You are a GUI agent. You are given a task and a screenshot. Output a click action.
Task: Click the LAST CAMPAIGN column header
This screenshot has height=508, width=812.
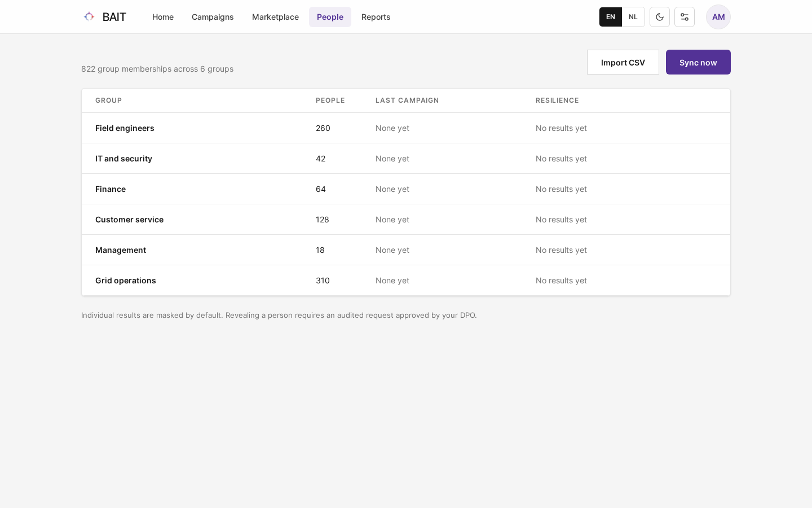coord(407,100)
